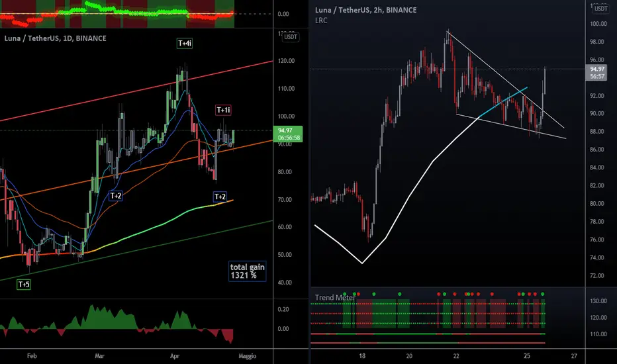Click date 22 on the 2h time axis
Screen dimensions: 617x364
[456, 356]
